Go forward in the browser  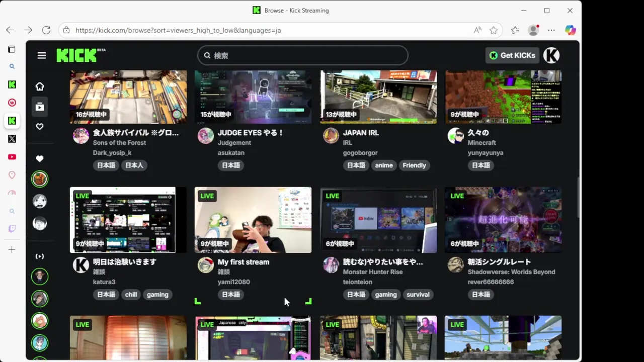point(28,30)
